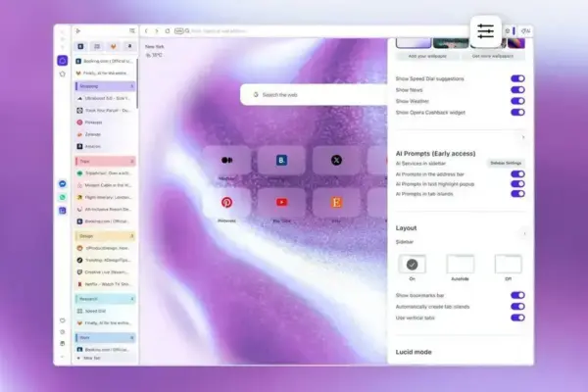Click the Aria AI icon at top right
Image resolution: width=588 pixels, height=392 pixels.
(x=525, y=31)
